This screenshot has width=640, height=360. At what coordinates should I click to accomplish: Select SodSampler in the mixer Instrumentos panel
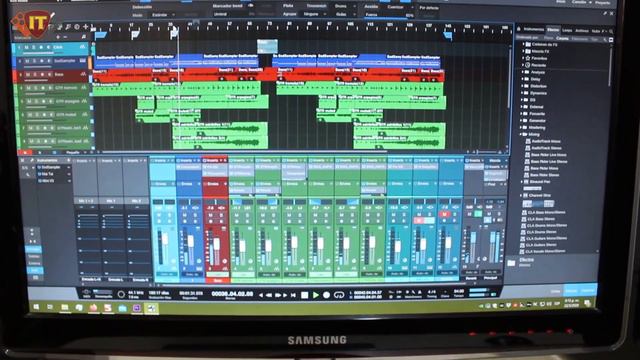51,167
